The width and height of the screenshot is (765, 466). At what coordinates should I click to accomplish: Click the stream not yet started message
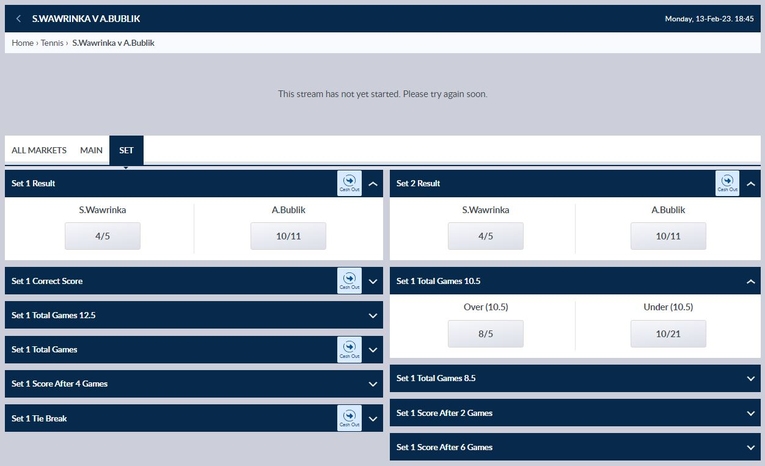point(382,94)
